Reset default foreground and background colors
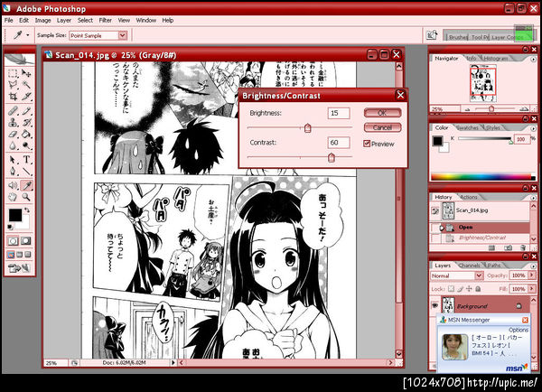 (x=10, y=227)
